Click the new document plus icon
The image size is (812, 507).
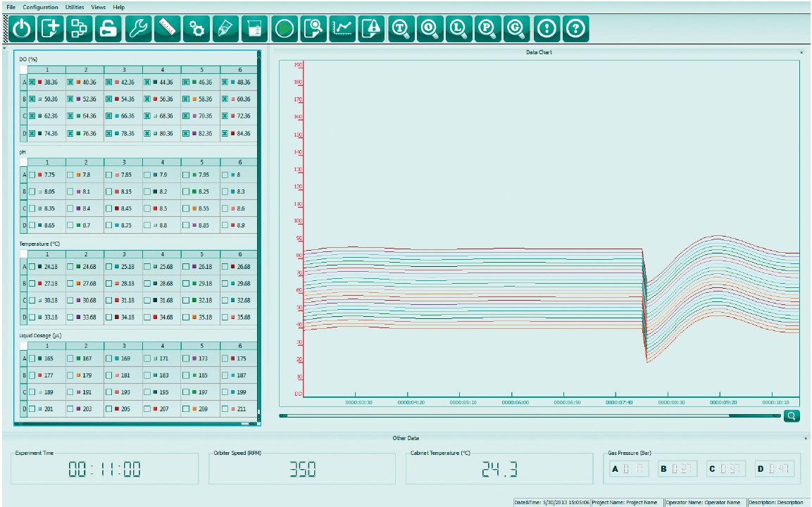[x=50, y=28]
